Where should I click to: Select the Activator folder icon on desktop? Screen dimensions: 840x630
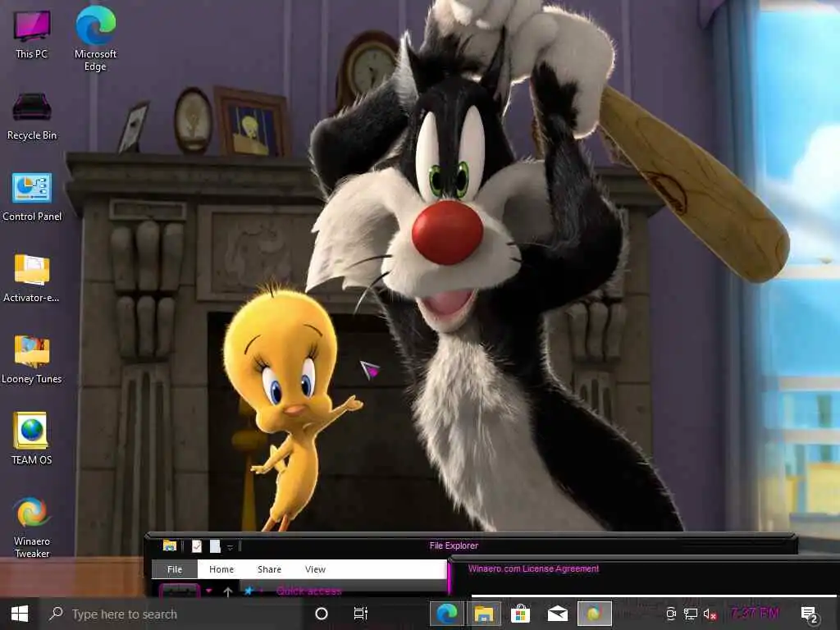(32, 277)
